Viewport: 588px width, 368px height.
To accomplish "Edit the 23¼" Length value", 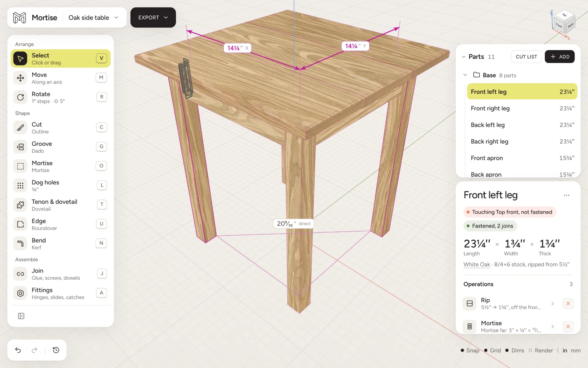I will (477, 244).
